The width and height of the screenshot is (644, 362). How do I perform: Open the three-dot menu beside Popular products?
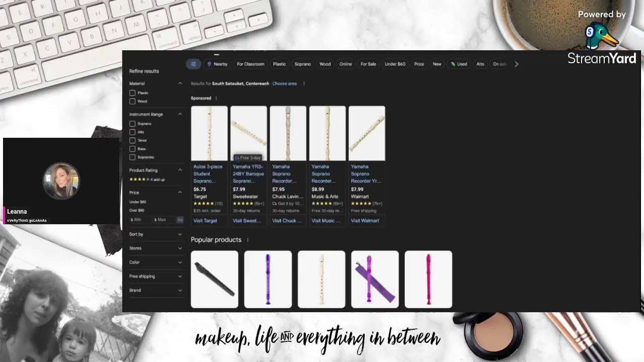tap(248, 240)
